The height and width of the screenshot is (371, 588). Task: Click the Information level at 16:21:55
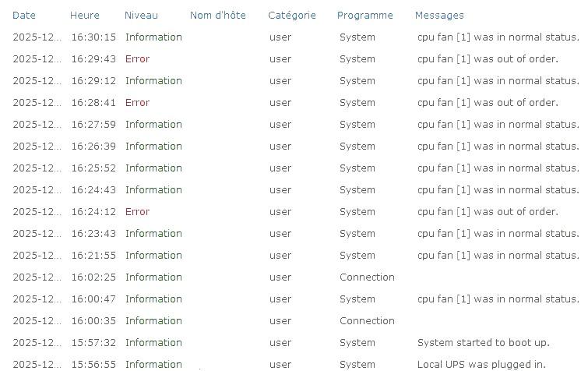[153, 255]
